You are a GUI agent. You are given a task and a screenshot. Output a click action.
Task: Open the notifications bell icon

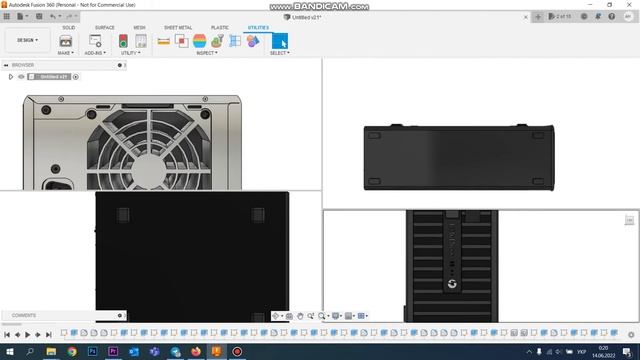598,17
